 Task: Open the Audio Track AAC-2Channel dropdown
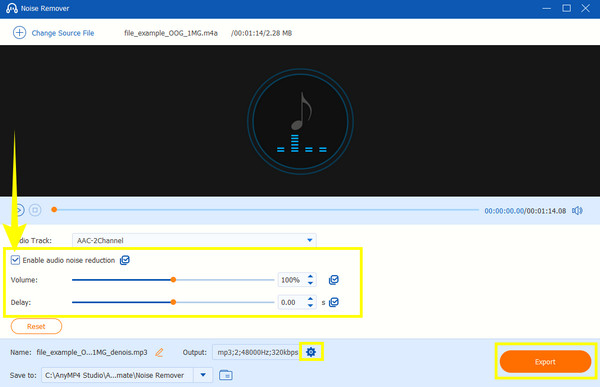click(x=194, y=240)
